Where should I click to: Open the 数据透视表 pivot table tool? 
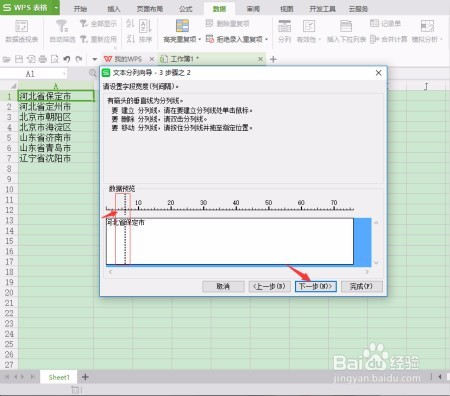coord(22,31)
